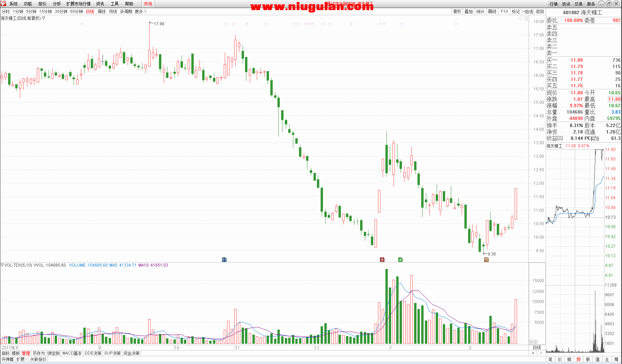This screenshot has height=364, width=622.
Task: Open the 服务 service button
Action: pyautogui.click(x=591, y=4)
